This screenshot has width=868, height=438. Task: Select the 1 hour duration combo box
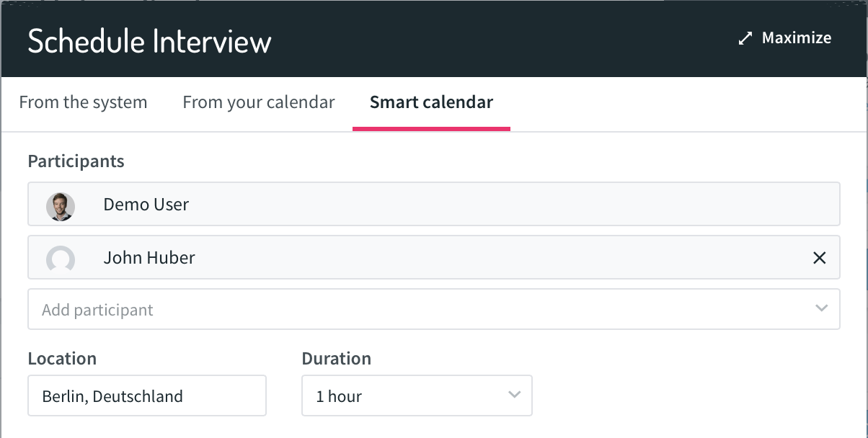coord(417,395)
